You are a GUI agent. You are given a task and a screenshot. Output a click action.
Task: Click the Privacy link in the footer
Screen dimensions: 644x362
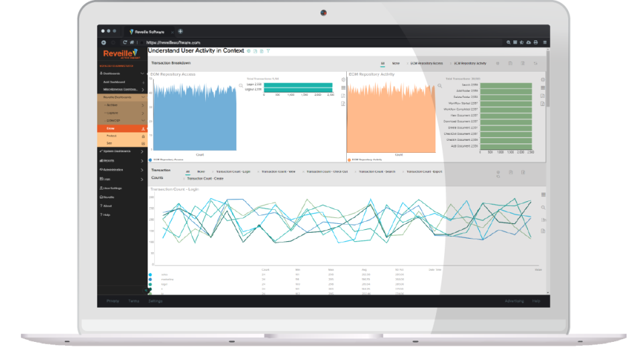coord(112,301)
